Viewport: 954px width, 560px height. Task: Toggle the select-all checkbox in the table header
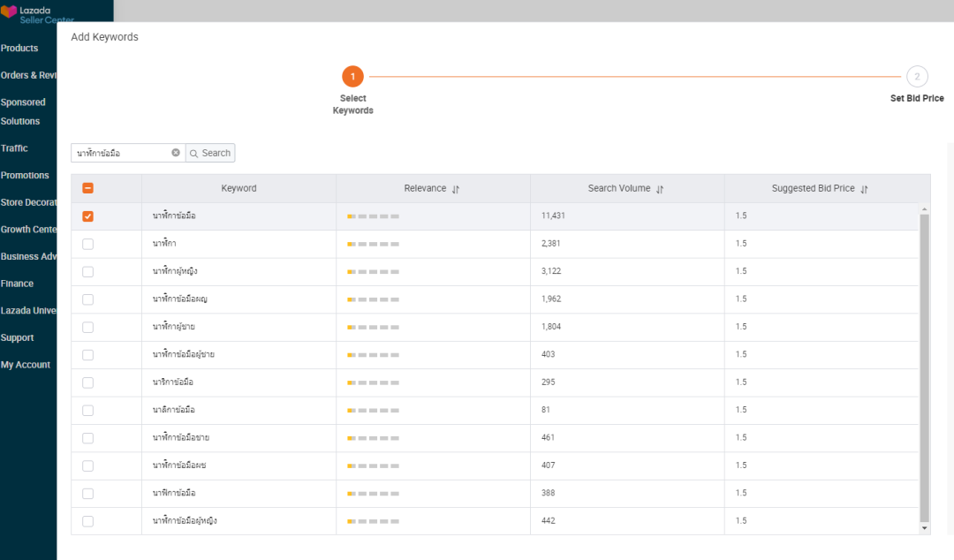87,188
